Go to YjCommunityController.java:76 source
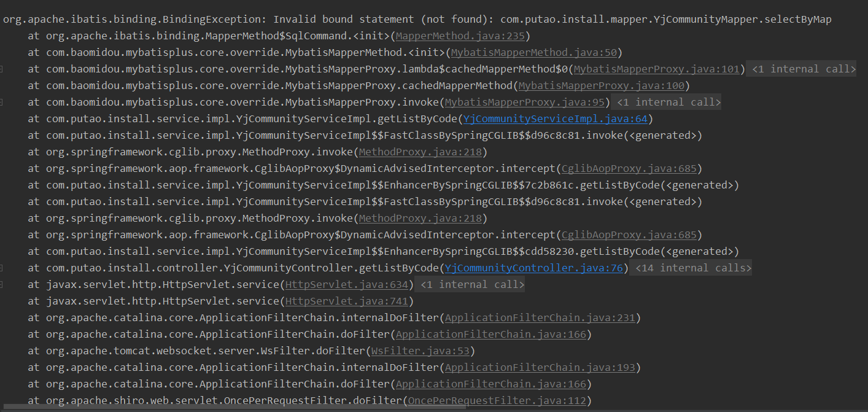This screenshot has width=868, height=412. [534, 268]
